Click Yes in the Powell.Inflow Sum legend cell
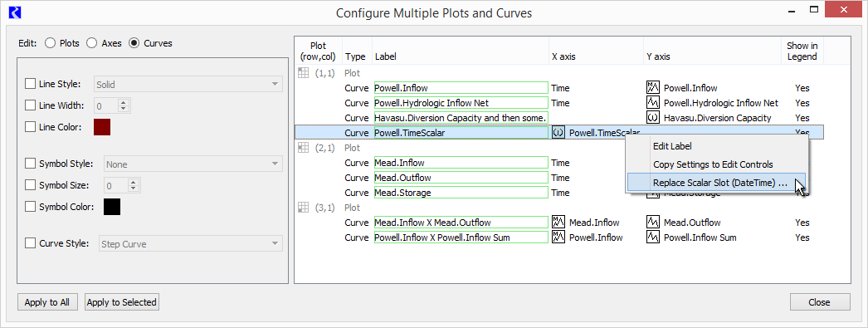The image size is (868, 328). point(802,237)
